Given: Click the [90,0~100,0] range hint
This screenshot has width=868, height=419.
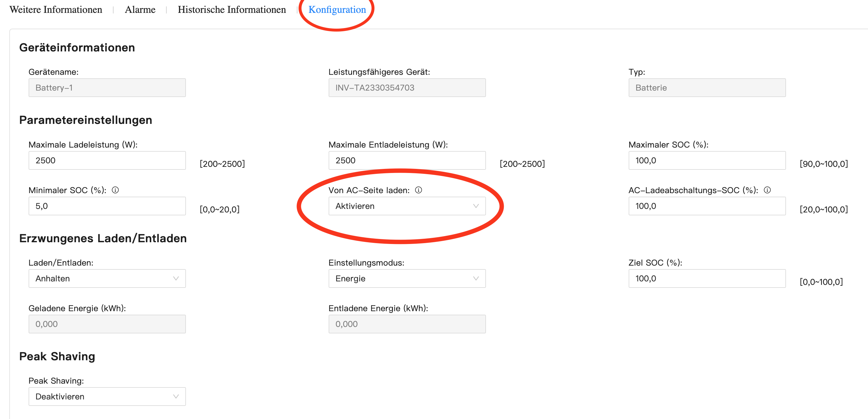Looking at the screenshot, I should [824, 164].
